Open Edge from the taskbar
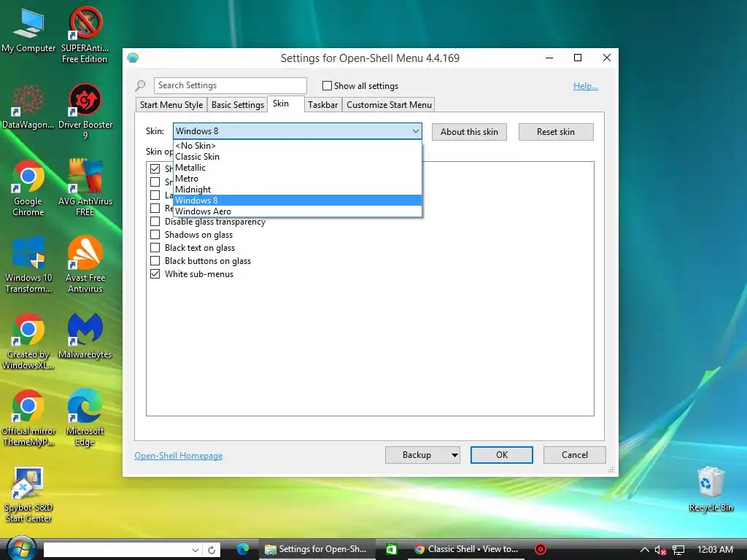Screen dimensions: 747x560 pos(243,549)
